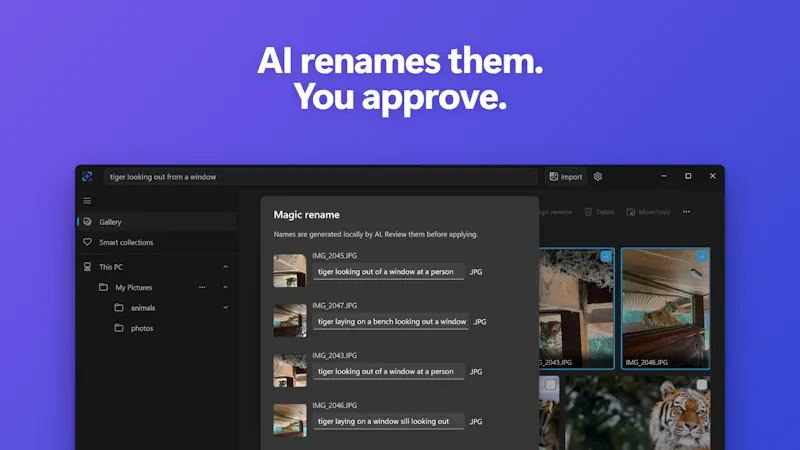Image resolution: width=800 pixels, height=450 pixels.
Task: Open the snowy tiger close-up photo
Action: 638,413
